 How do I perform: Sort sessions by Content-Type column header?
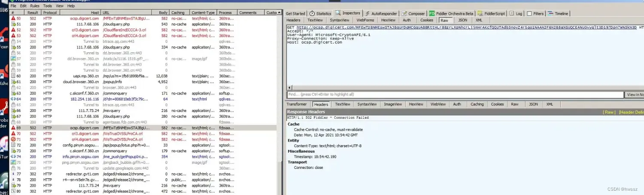point(204,12)
